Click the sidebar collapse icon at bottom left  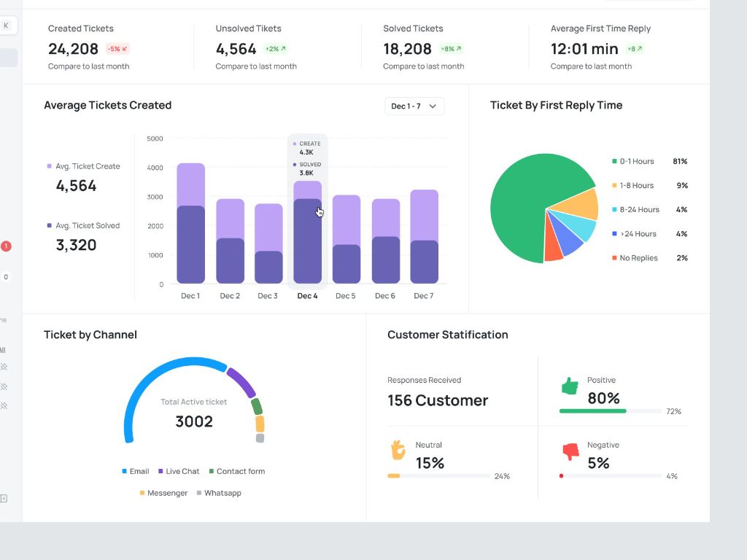4,498
